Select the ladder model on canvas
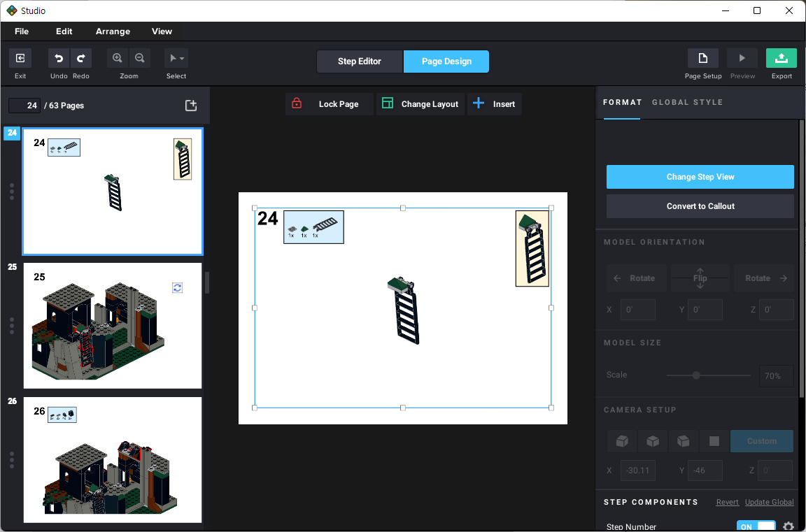The height and width of the screenshot is (532, 806). [x=404, y=310]
